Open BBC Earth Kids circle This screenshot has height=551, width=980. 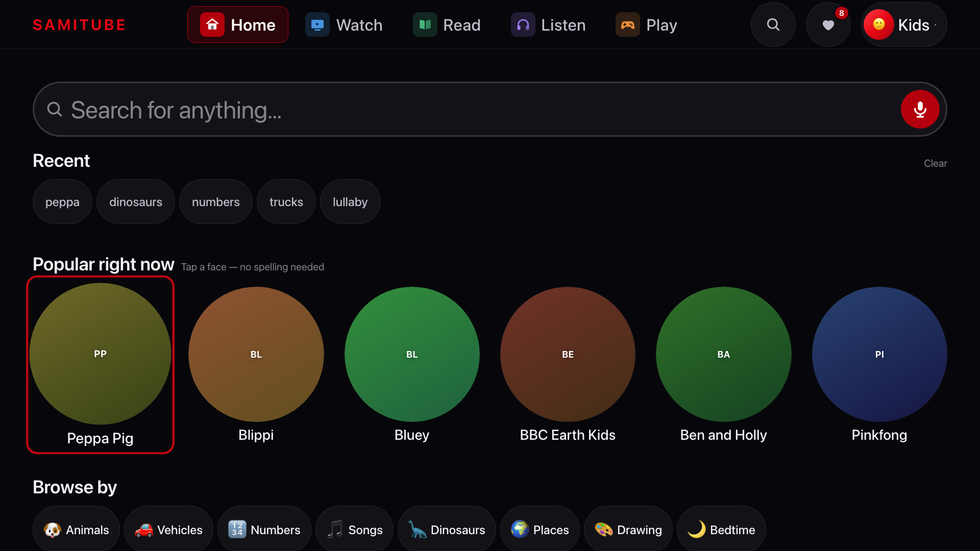click(x=568, y=354)
